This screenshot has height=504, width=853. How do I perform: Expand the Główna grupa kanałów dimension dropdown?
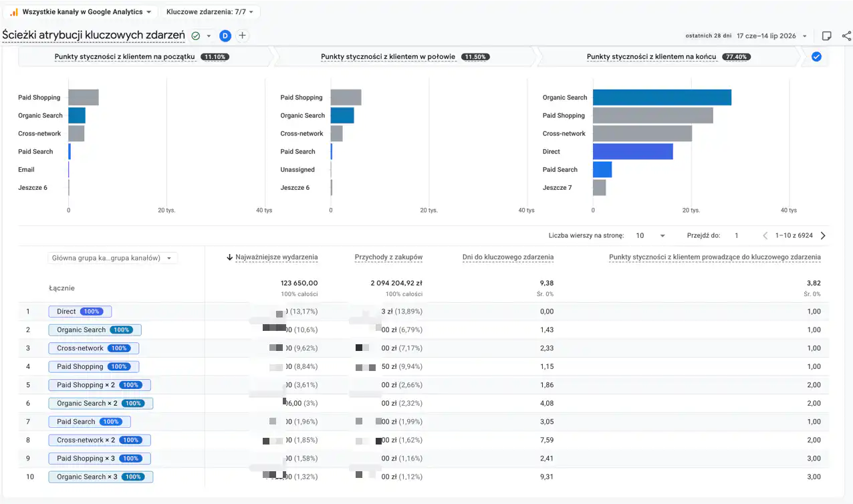click(112, 258)
